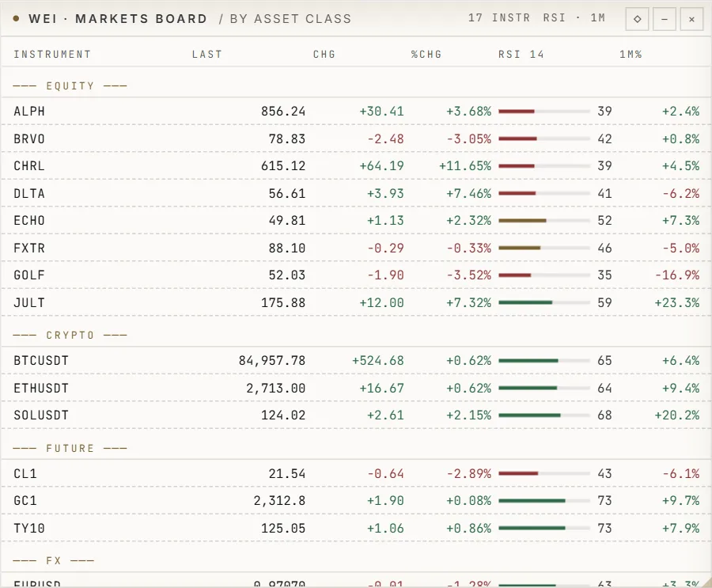Click the 17 INSTR count label
Screen dimensions: 712x588
tap(499, 17)
